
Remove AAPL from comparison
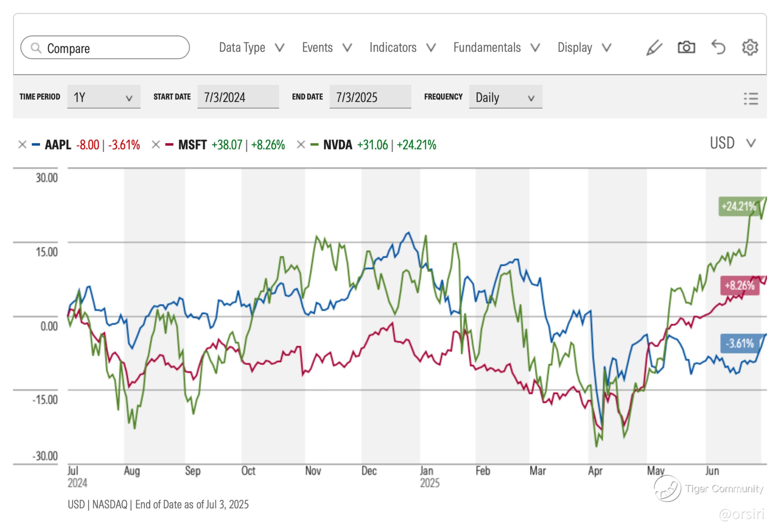point(22,145)
